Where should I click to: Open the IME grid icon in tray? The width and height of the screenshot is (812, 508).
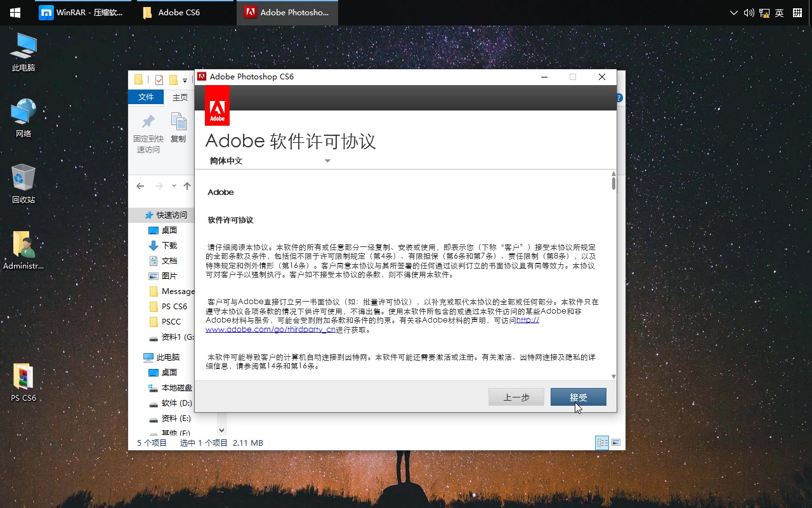(x=797, y=13)
